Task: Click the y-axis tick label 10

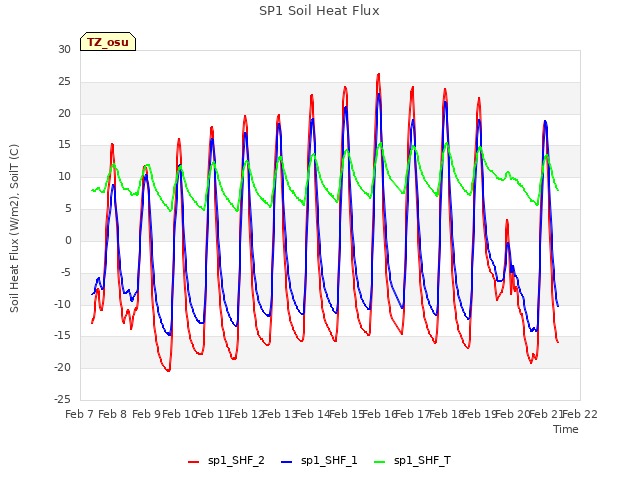Action: pyautogui.click(x=64, y=177)
